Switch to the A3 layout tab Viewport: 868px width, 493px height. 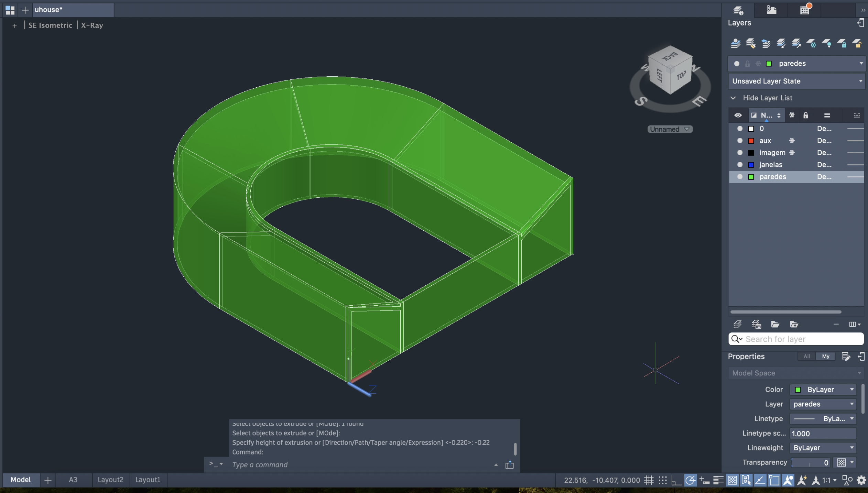[73, 480]
